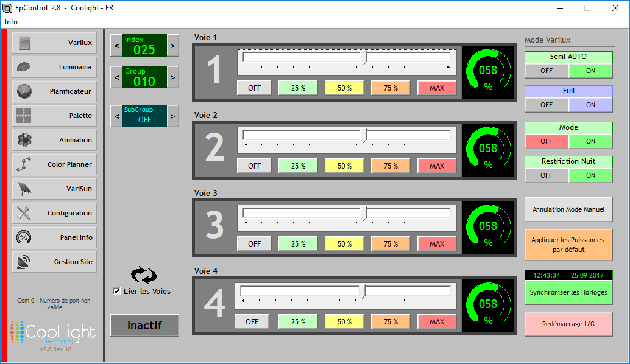The image size is (630, 364).
Task: Open the Info menu
Action: (11, 22)
